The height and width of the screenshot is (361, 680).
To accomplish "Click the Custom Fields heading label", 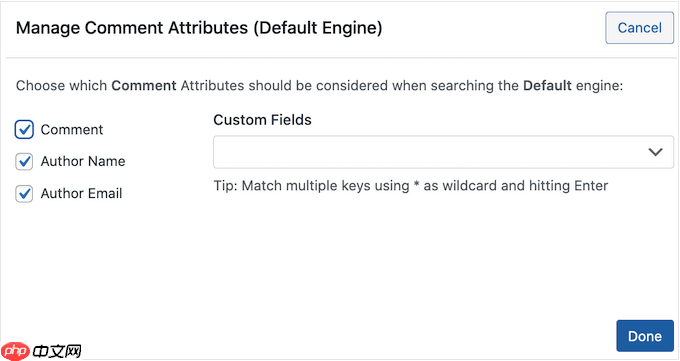I will pyautogui.click(x=262, y=120).
